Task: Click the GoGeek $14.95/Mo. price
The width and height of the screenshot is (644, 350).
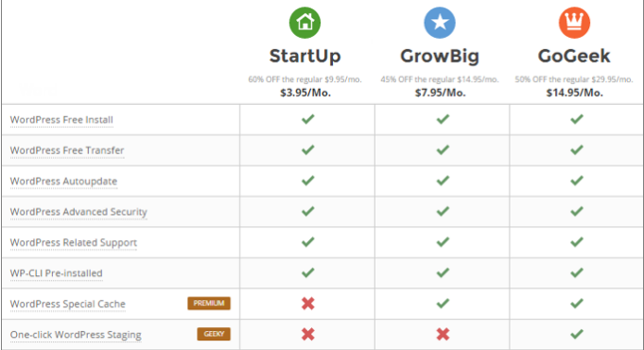Action: tap(575, 93)
